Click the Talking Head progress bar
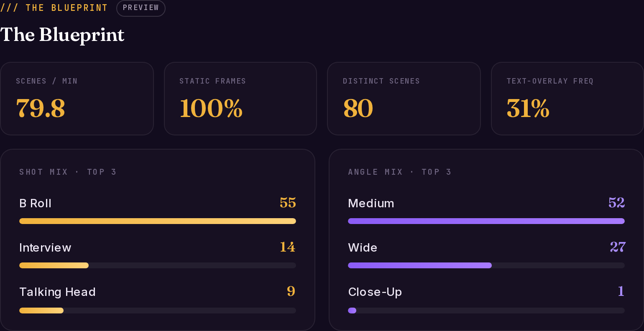 [158, 311]
